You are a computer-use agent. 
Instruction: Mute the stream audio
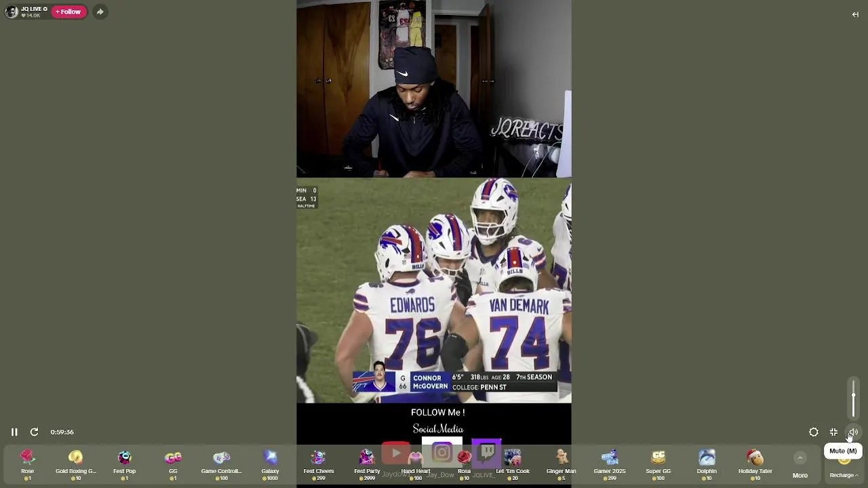[x=853, y=432]
